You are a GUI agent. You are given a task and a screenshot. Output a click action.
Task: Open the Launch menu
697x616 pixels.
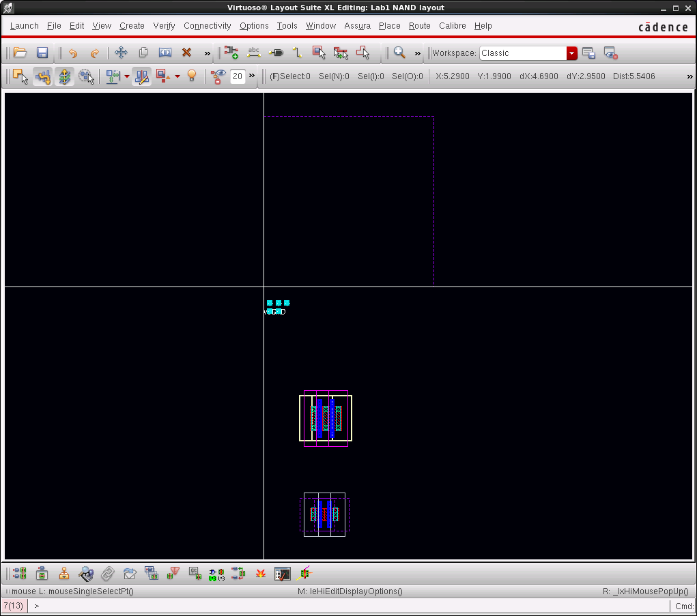[x=25, y=26]
